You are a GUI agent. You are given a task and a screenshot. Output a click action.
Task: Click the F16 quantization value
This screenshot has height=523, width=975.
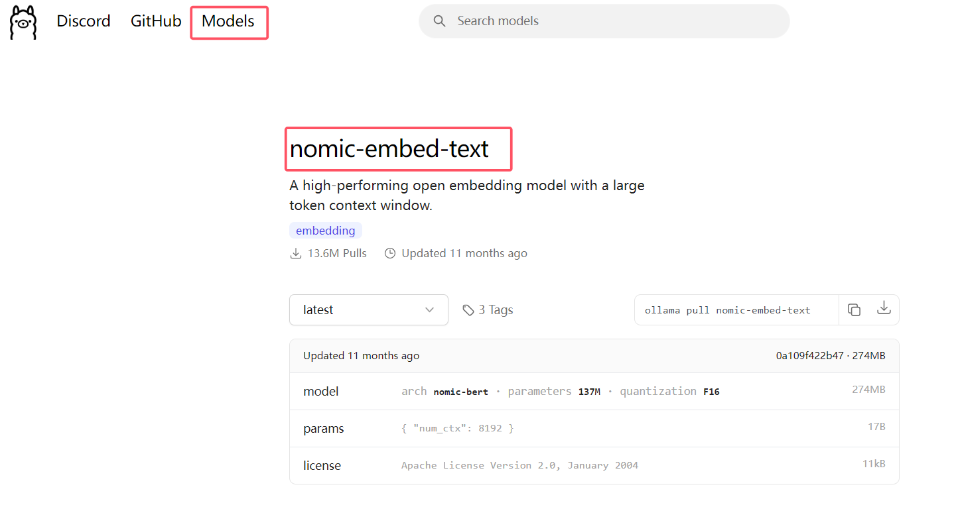pos(711,392)
